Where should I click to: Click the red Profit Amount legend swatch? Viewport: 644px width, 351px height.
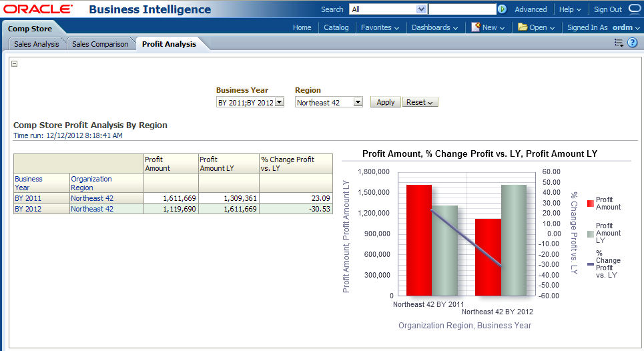[590, 203]
